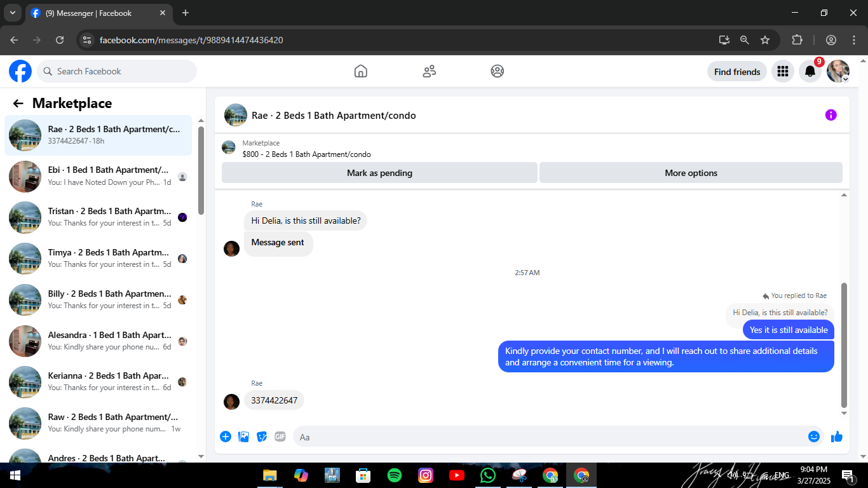This screenshot has height=488, width=868.
Task: Click the chat header listing title
Action: point(334,116)
